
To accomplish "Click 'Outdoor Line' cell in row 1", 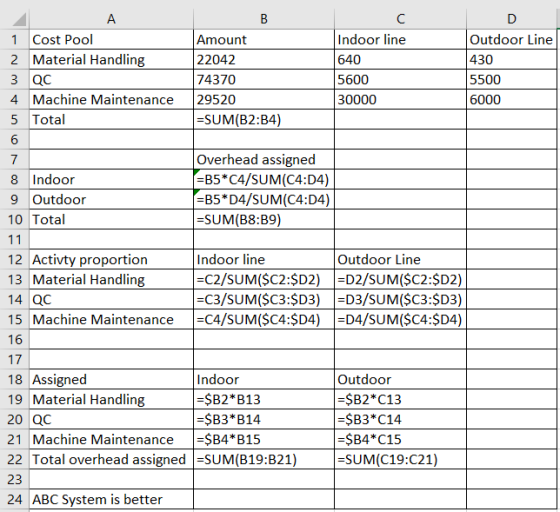I will tap(511, 39).
